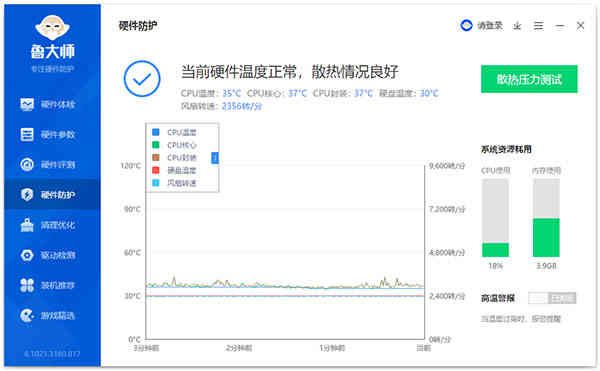Click the CPU使用 usage bar
600x371 pixels.
(x=496, y=218)
